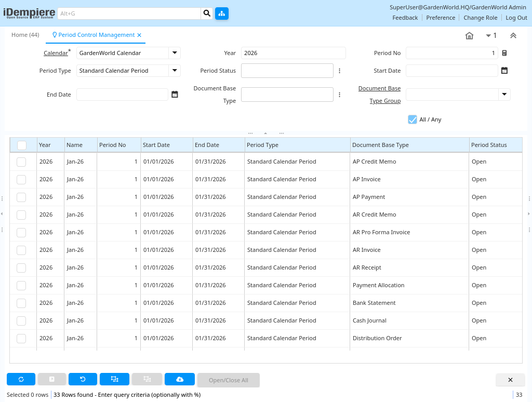Check the select-all header checkbox
The width and height of the screenshot is (532, 402).
(22, 145)
